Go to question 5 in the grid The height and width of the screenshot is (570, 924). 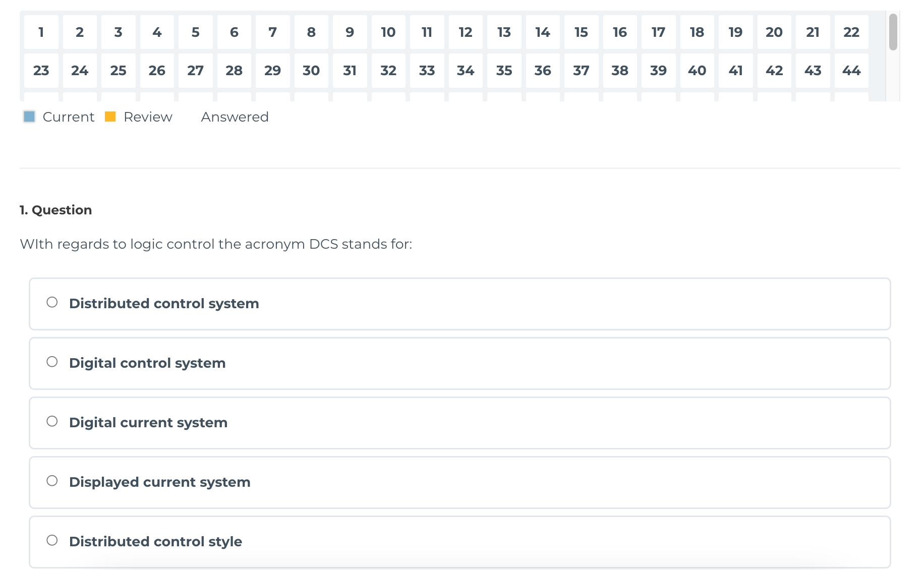point(196,32)
